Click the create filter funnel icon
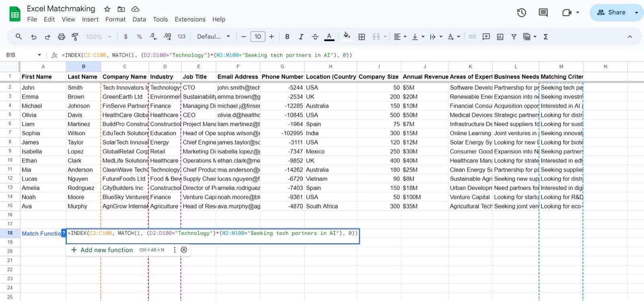The image size is (644, 301). tap(514, 37)
